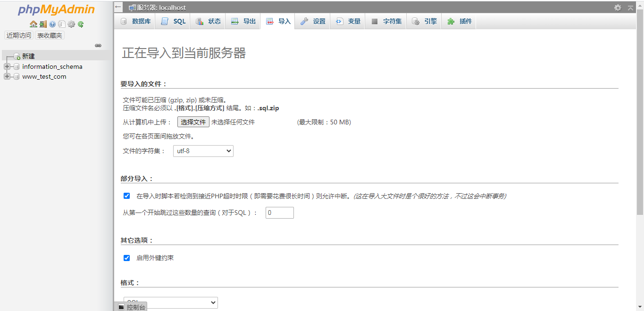644x311 pixels.
Task: Collapse navigation panel left-arrow button
Action: click(x=118, y=7)
